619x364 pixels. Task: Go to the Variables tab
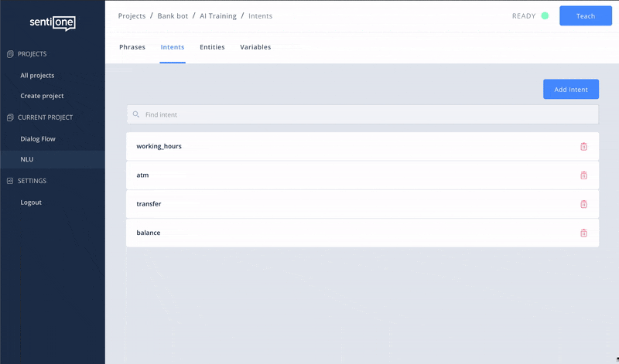tap(255, 47)
